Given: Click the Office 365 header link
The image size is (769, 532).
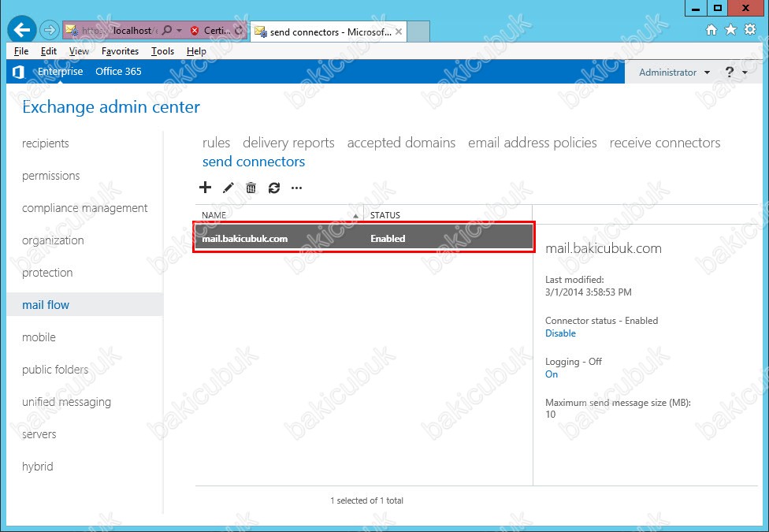Looking at the screenshot, I should (x=118, y=71).
